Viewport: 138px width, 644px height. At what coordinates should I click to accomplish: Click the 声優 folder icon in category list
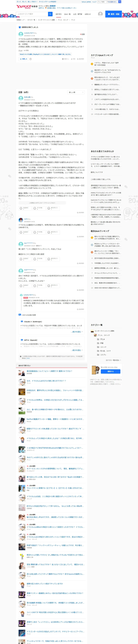tap(98, 343)
